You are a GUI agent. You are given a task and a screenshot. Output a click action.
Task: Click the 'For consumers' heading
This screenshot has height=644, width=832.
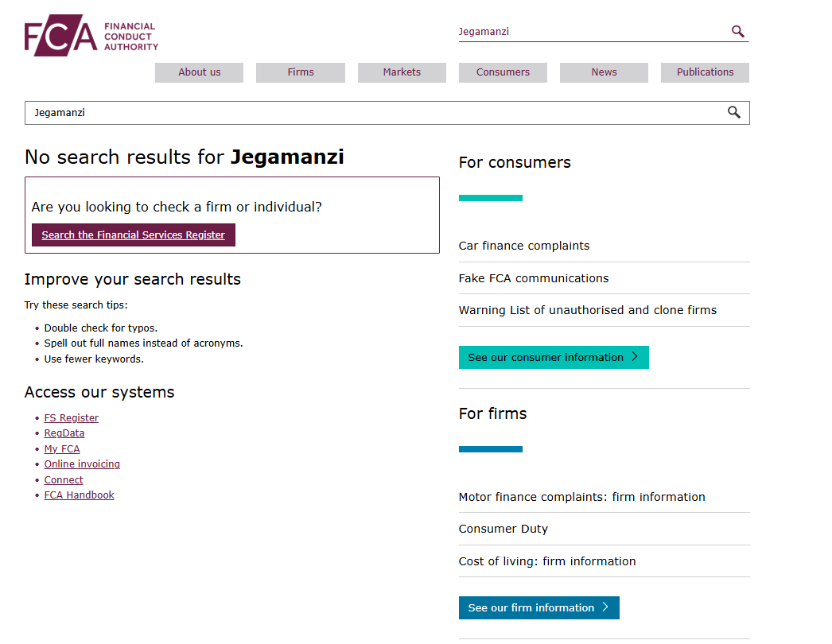pos(515,162)
